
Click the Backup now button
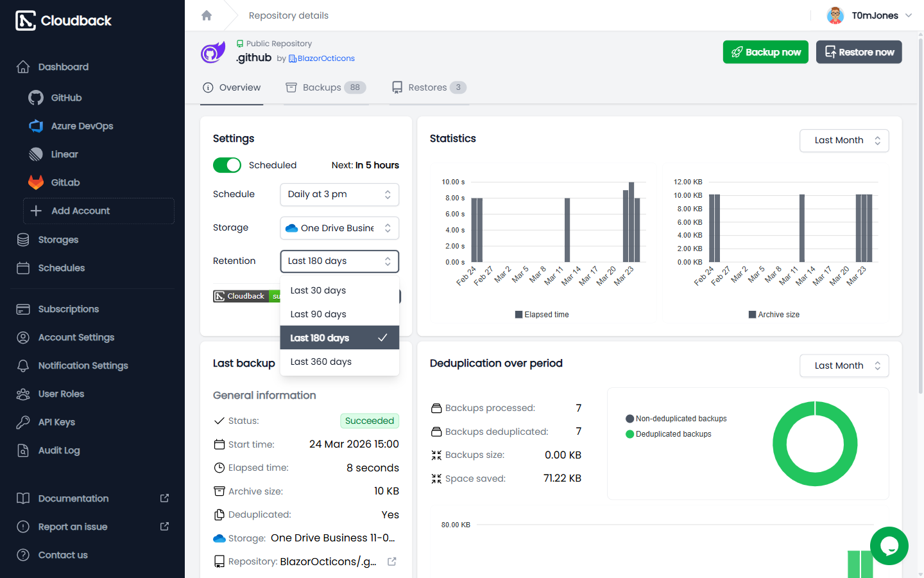766,52
